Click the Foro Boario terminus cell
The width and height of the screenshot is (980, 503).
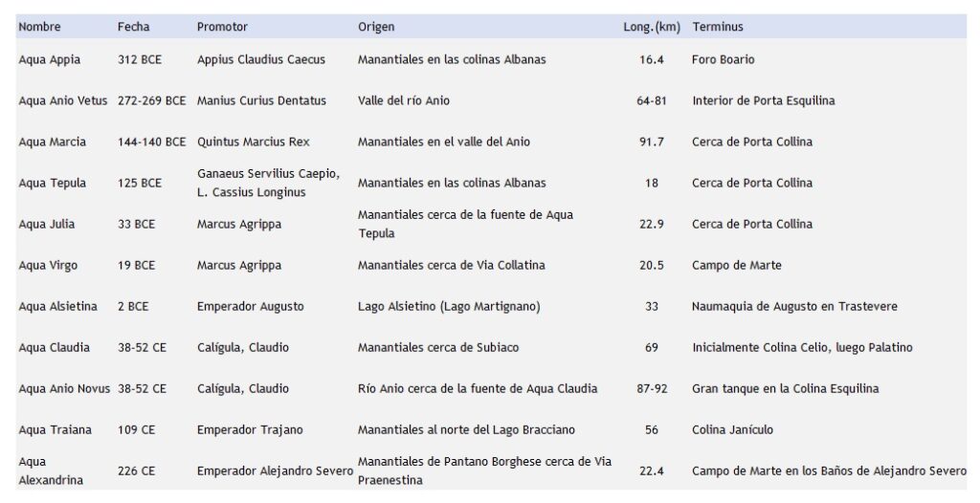click(724, 60)
